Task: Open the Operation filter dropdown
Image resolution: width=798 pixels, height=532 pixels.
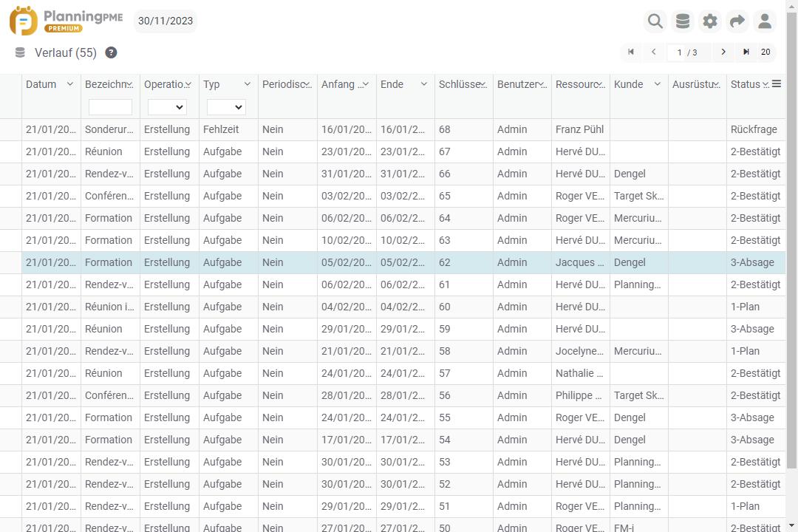Action: [x=167, y=107]
